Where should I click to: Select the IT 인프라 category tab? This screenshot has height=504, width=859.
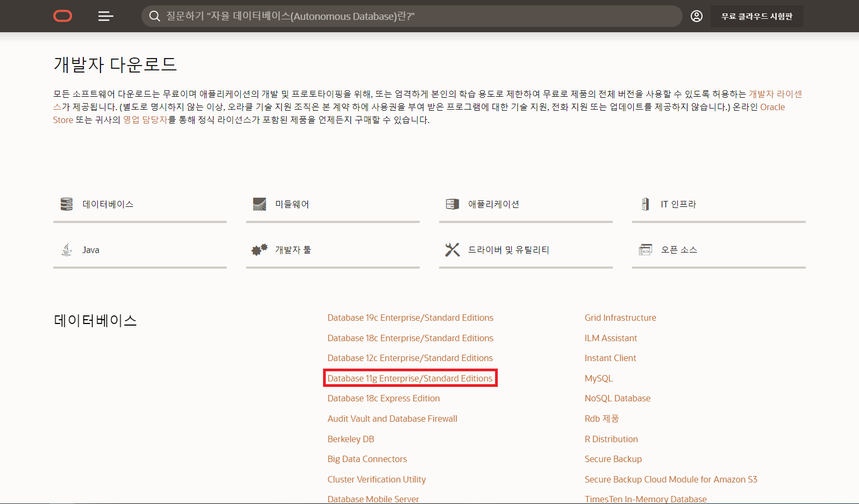(719, 205)
